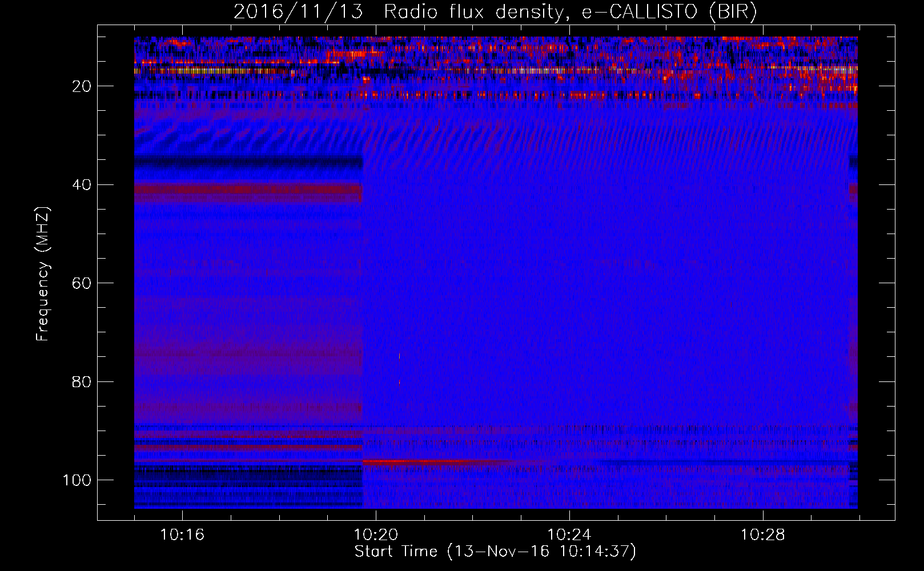Click the '60' frequency tick label
The width and height of the screenshot is (924, 571).
[x=82, y=283]
